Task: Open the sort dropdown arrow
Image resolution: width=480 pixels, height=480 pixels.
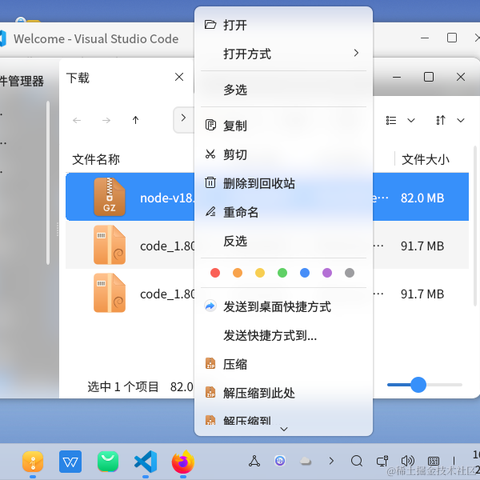Action: (x=461, y=120)
